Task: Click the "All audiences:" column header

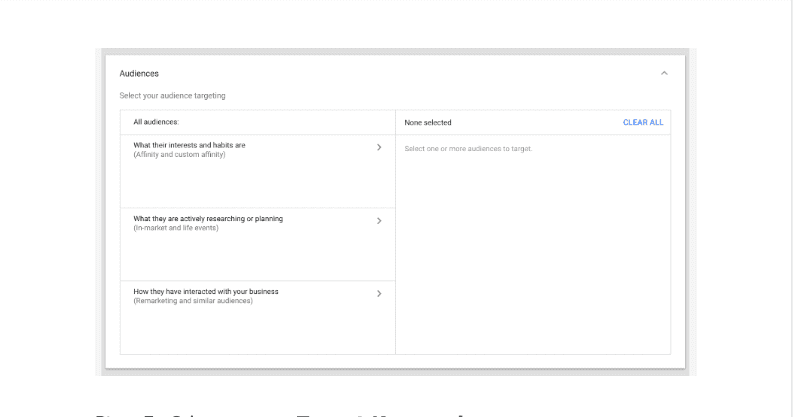Action: point(156,123)
